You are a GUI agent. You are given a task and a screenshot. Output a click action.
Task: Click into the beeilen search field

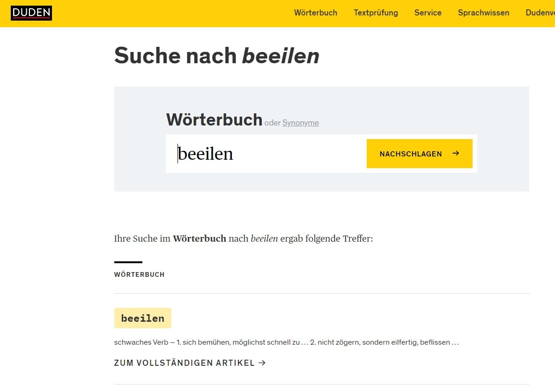(x=266, y=154)
